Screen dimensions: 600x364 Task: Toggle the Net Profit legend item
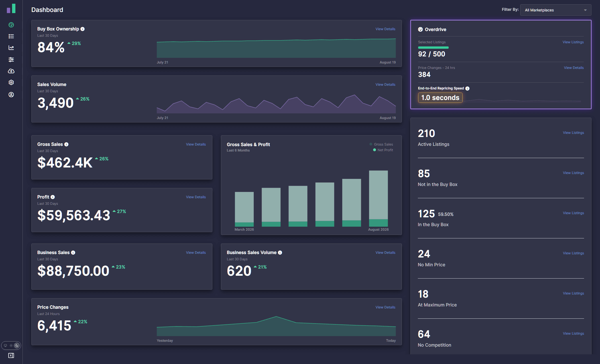pos(383,150)
